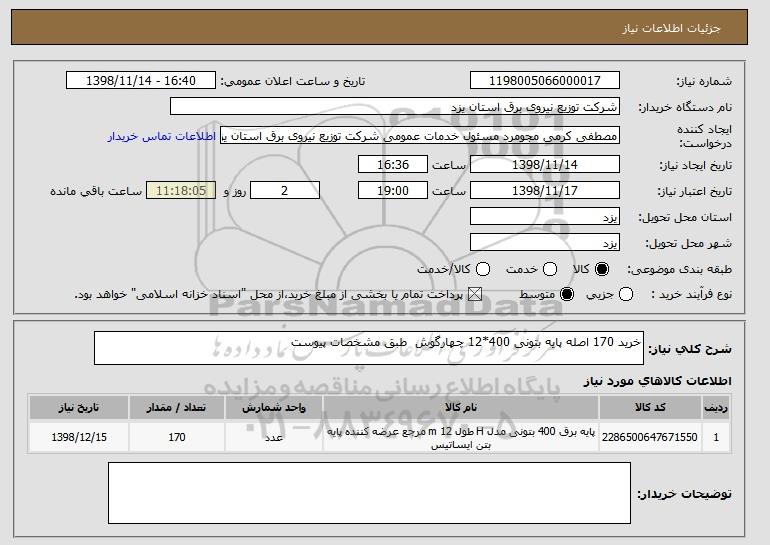770x545 pixels.
Task: Click the creation date field 1398/11/14
Action: point(545,164)
